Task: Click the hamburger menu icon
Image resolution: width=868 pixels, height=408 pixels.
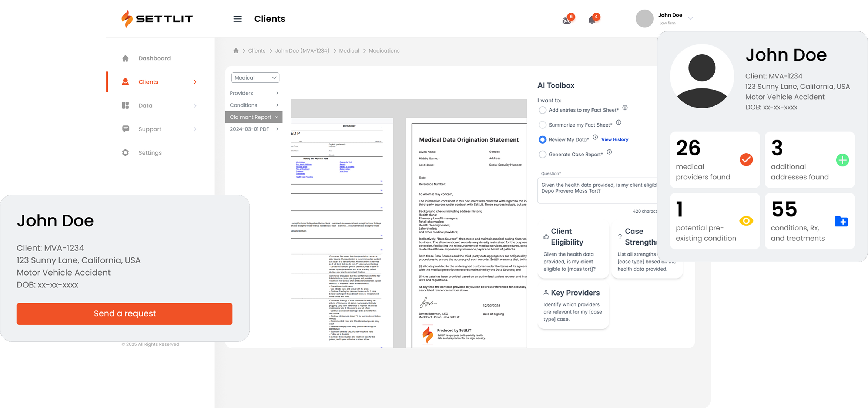Action: pyautogui.click(x=237, y=19)
